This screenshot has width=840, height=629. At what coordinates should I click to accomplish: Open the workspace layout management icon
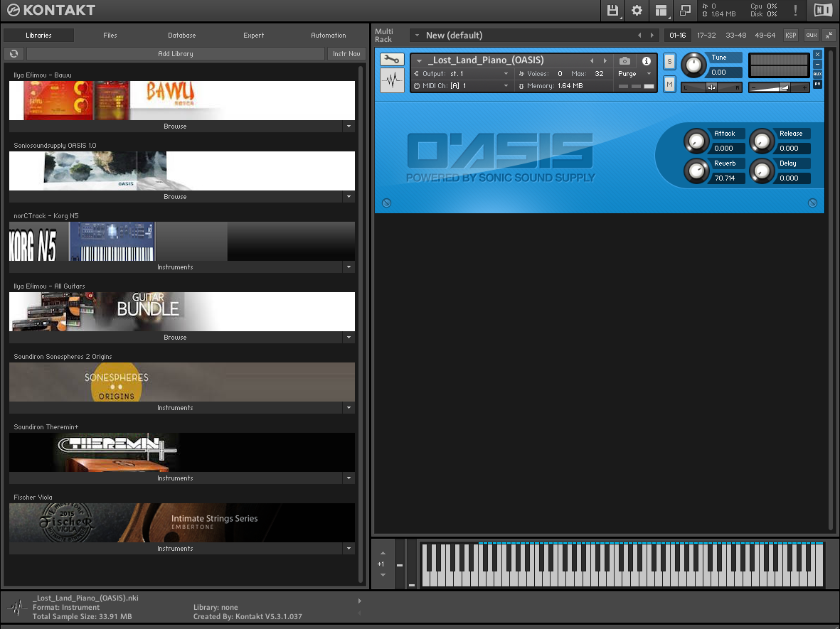tap(661, 10)
